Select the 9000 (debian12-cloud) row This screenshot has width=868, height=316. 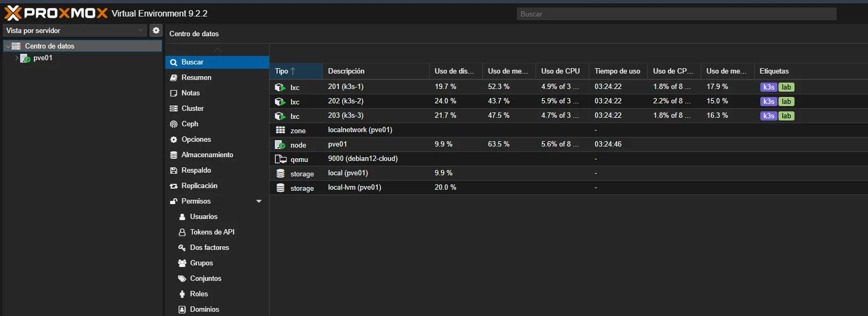[569, 159]
